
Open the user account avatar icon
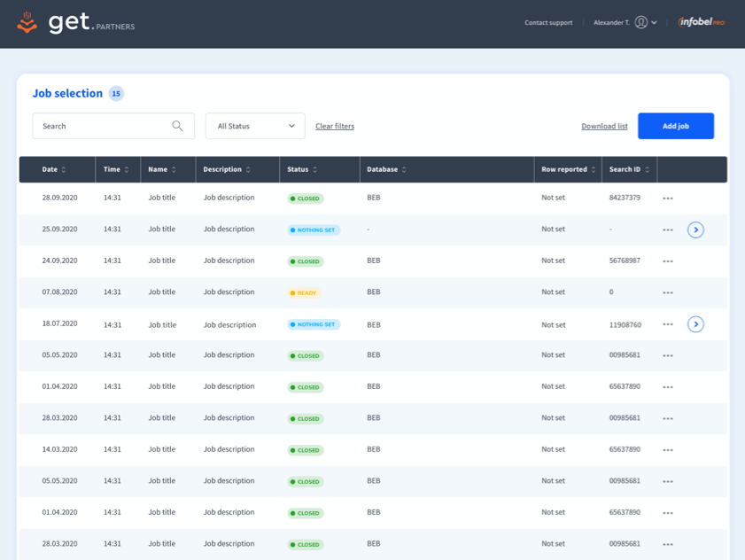(641, 22)
